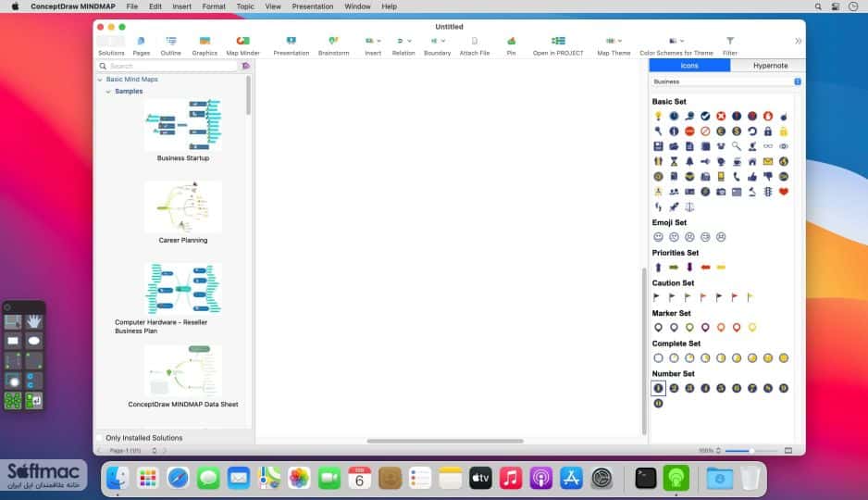Select the light bulb icon in Basic Set
The image size is (868, 500).
pos(658,117)
